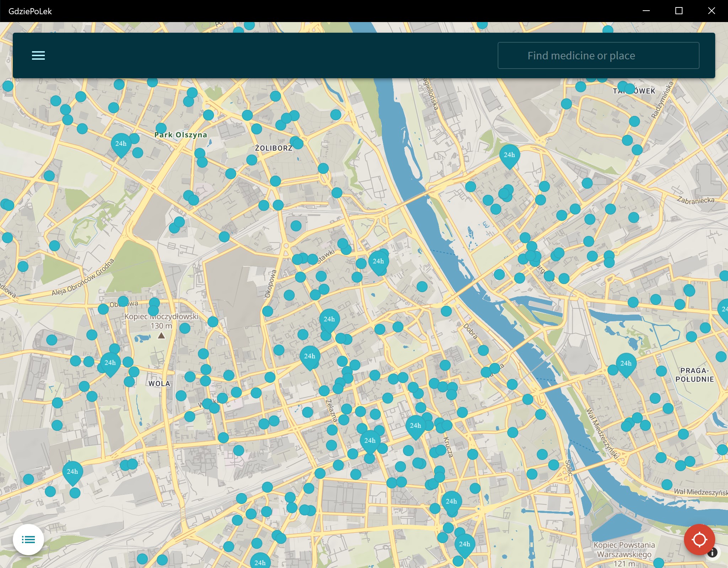The width and height of the screenshot is (728, 568).
Task: Select the 24h marker in the northeast near Targówek
Action: (509, 155)
